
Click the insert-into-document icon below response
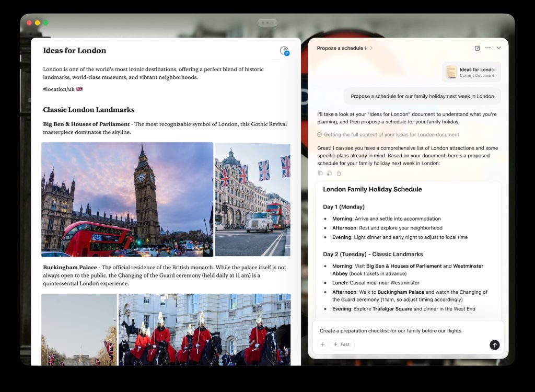[330, 173]
